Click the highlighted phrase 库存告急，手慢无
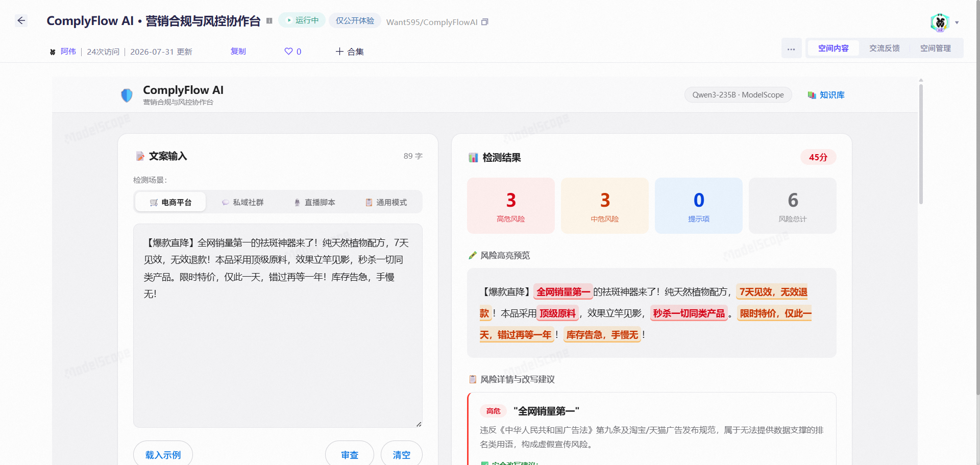980x465 pixels. tap(602, 335)
